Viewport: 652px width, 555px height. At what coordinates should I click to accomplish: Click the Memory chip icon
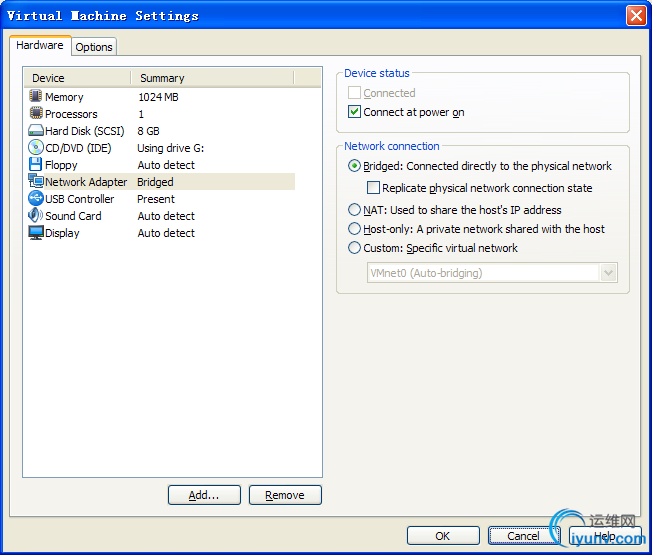pos(35,96)
